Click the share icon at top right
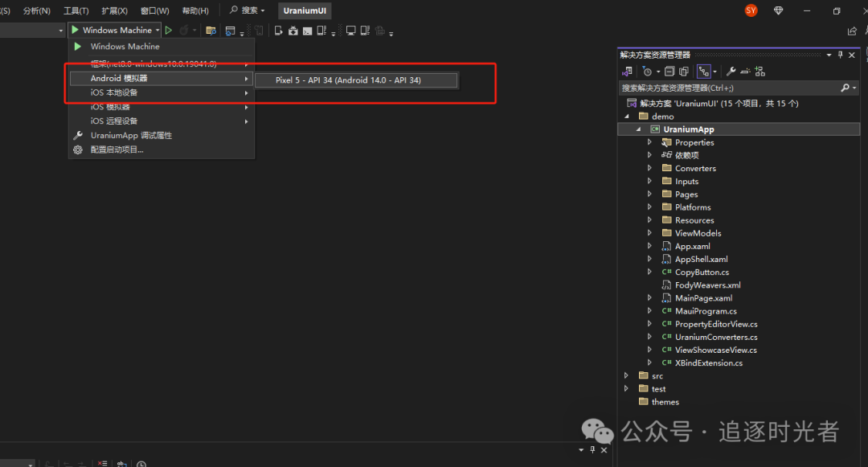This screenshot has height=467, width=868. pos(852,31)
